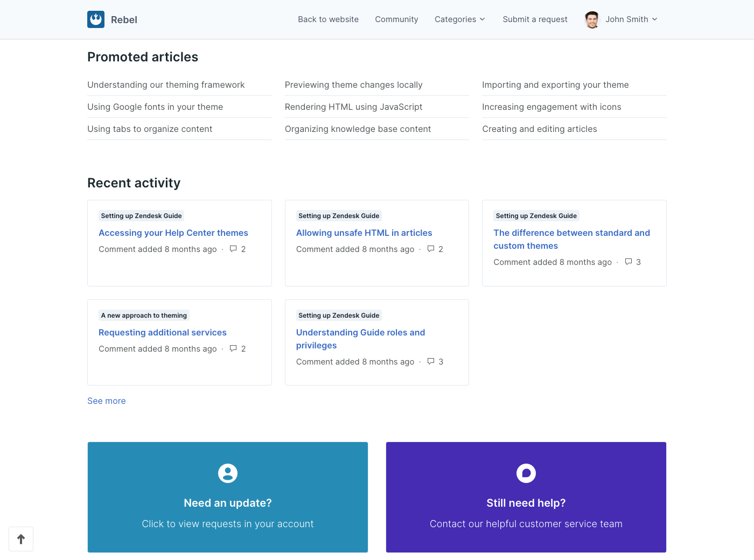Screen dimensions: 754x560
Task: Click Back to website link
Action: [328, 19]
